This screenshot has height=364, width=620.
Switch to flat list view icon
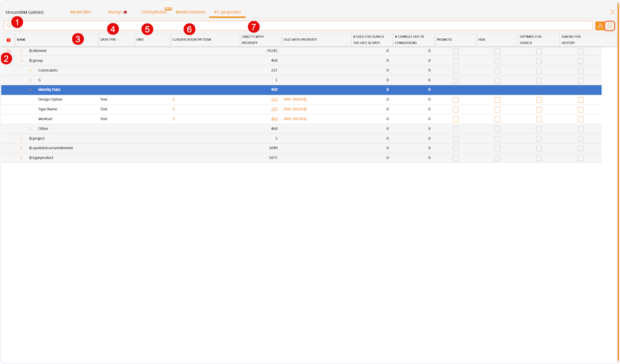[610, 26]
